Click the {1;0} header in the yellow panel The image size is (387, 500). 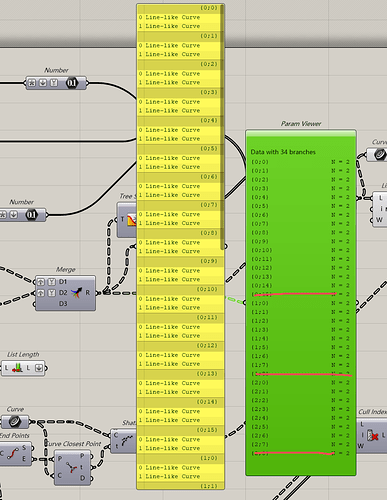click(179, 458)
